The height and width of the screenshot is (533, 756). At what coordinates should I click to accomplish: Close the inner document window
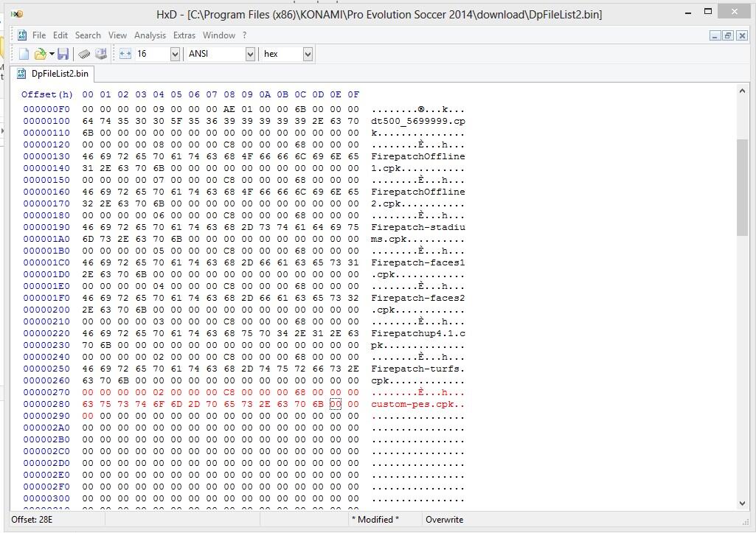point(742,35)
